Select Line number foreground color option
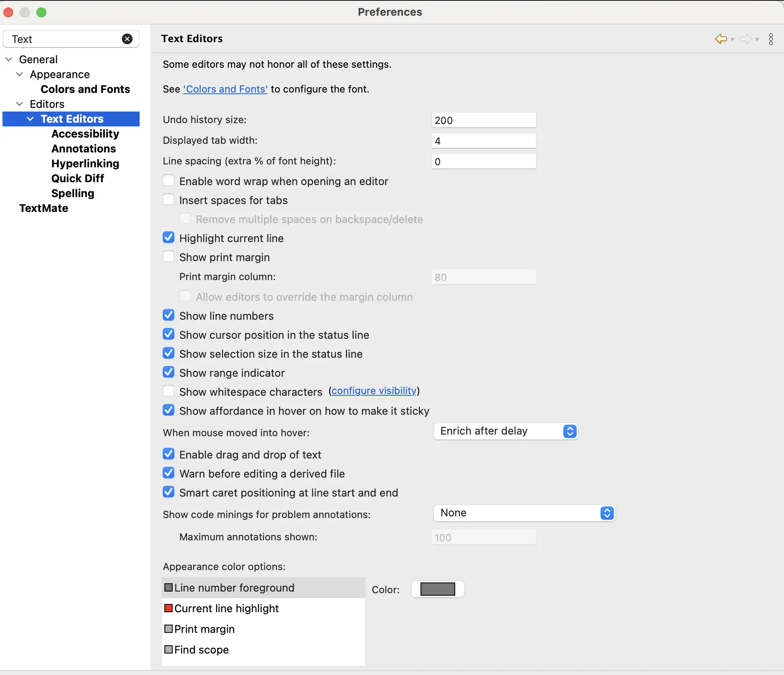The height and width of the screenshot is (675, 784). coord(234,588)
